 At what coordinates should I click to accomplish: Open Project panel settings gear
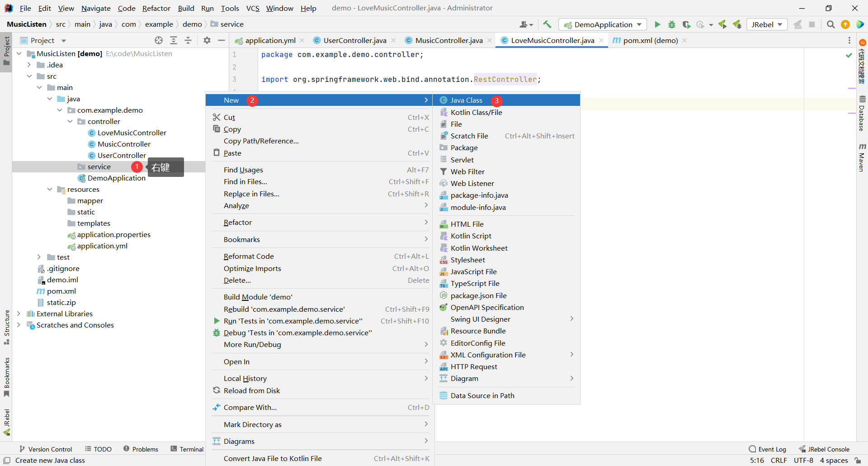(x=207, y=40)
